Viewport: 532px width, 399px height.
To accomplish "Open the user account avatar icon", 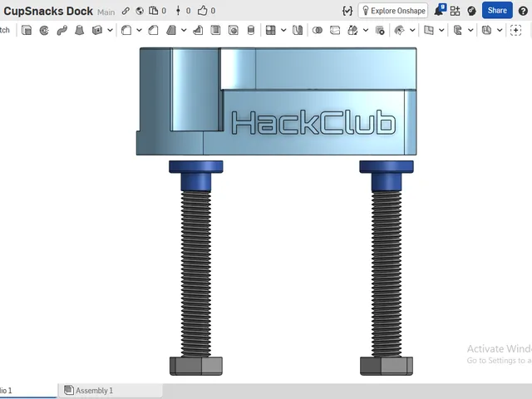I will pyautogui.click(x=471, y=11).
